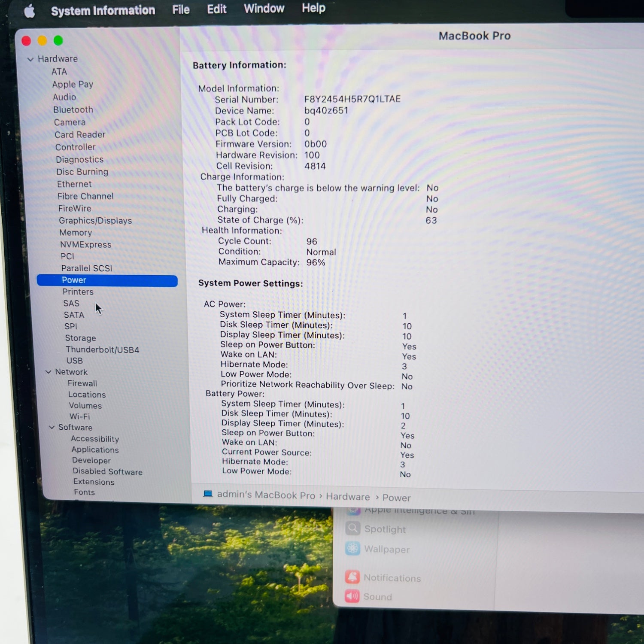The image size is (644, 644).
Task: Click the Notifications bell icon
Action: [x=352, y=577]
